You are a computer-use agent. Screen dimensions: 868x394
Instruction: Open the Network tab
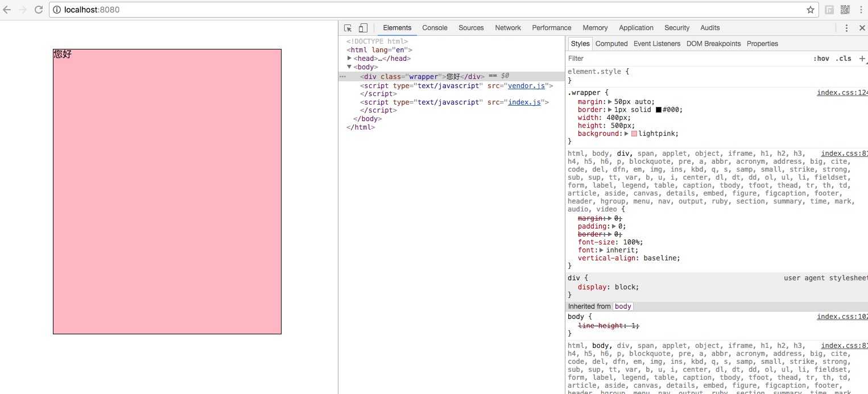[x=508, y=28]
